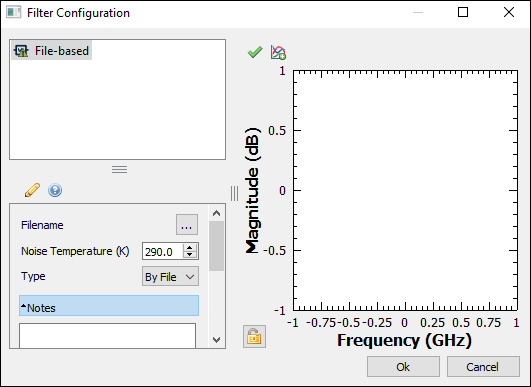531x387 pixels.
Task: Click the Filter Configuration window icon
Action: point(14,13)
